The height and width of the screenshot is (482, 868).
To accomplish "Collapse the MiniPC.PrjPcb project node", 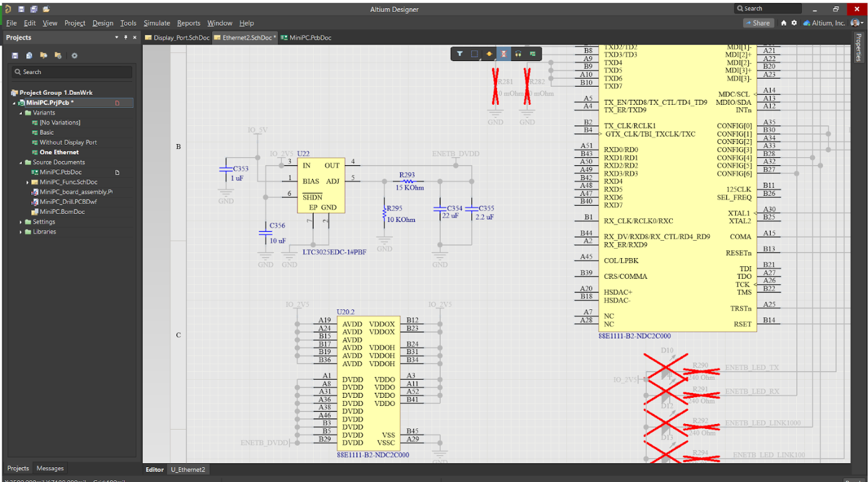I will click(14, 103).
